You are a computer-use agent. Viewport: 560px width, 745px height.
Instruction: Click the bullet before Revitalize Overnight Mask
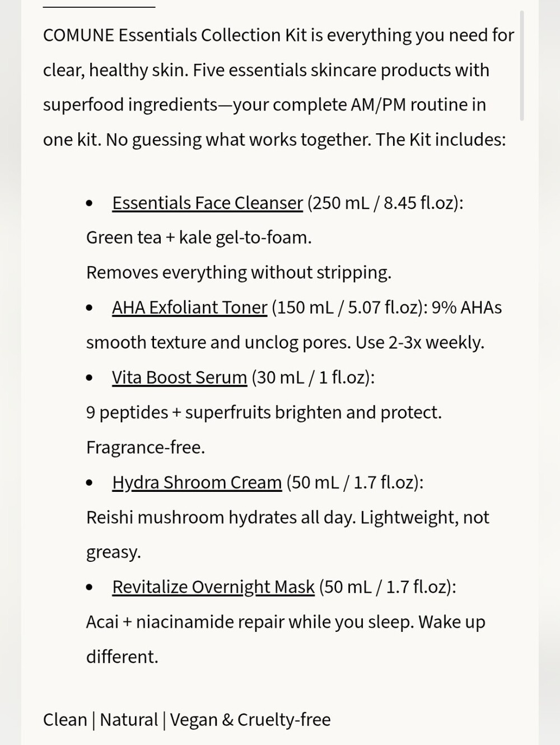[x=90, y=588]
